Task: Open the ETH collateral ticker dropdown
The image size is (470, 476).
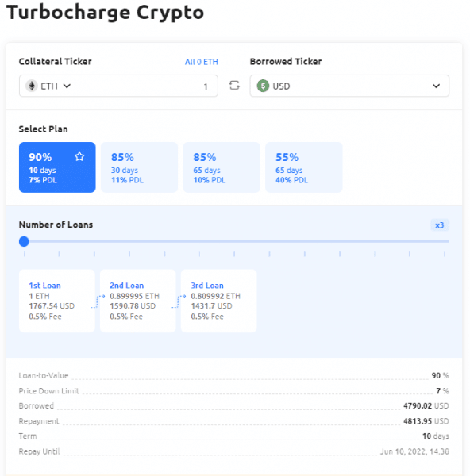Action: point(48,86)
